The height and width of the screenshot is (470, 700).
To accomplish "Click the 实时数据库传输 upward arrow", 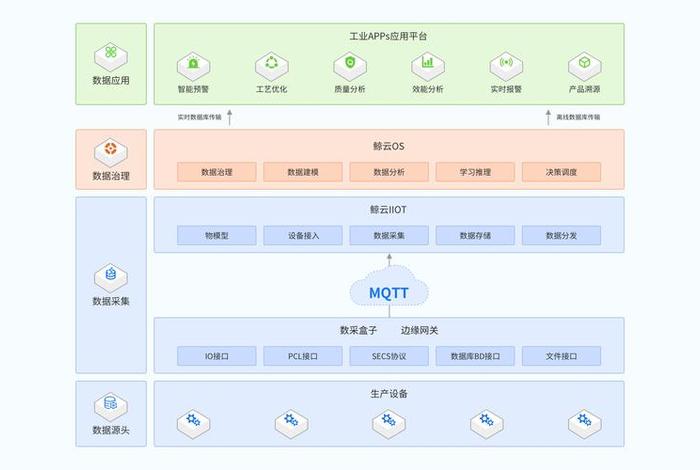I will pyautogui.click(x=229, y=117).
